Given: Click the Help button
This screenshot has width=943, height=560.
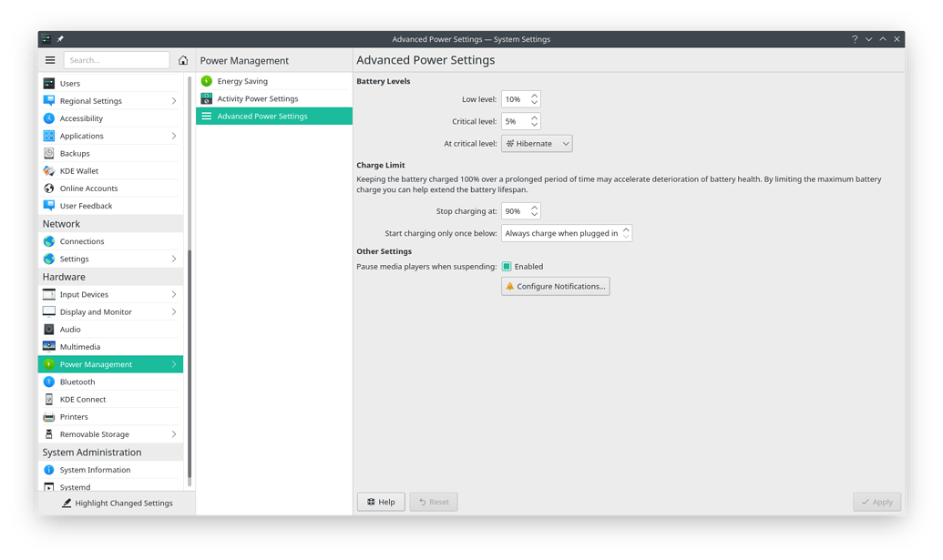Looking at the screenshot, I should click(x=381, y=502).
